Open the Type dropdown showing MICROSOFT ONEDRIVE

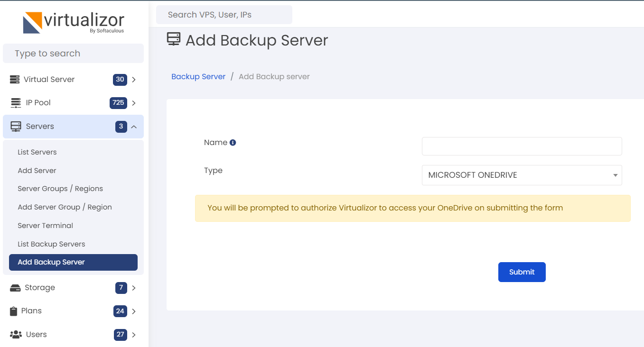(522, 175)
